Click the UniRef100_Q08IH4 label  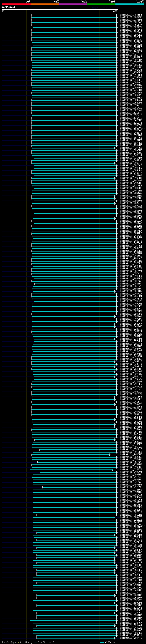tap(131, 254)
